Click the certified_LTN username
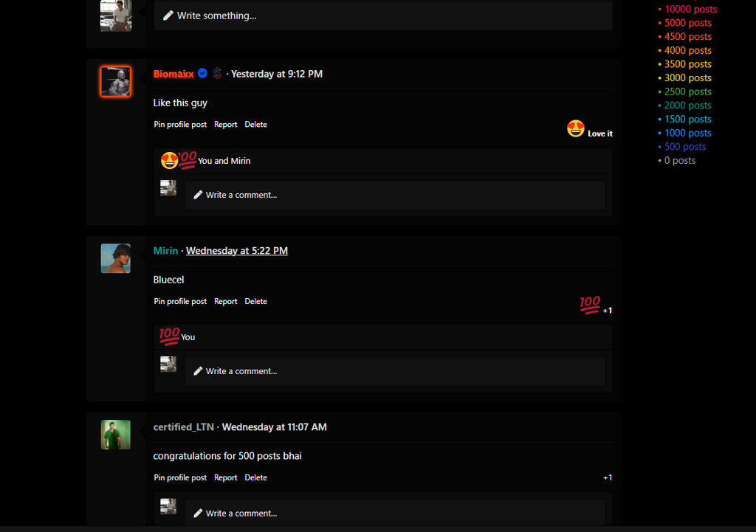This screenshot has height=532, width=756. point(183,427)
